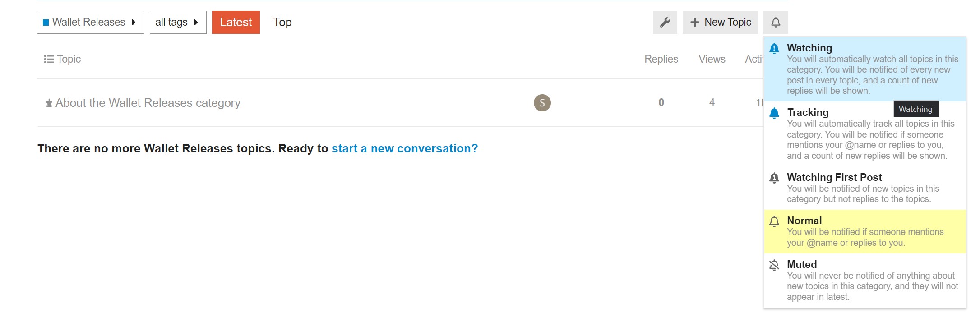This screenshot has height=327, width=980.
Task: Create a post with New Topic
Action: coord(721,22)
